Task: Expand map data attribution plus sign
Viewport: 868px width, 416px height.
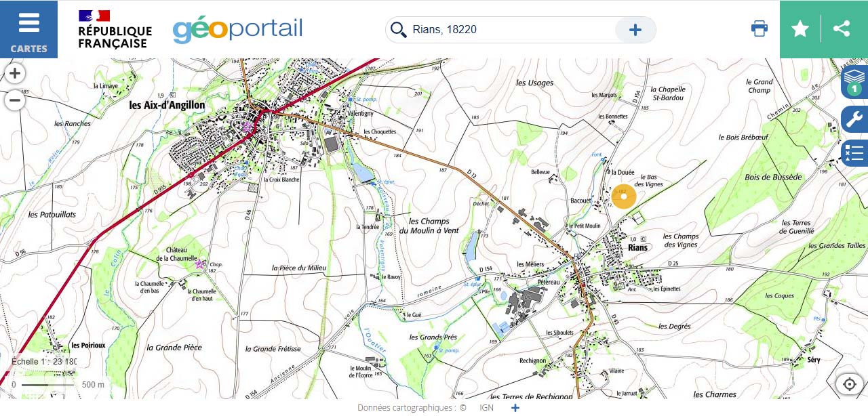Action: (515, 408)
